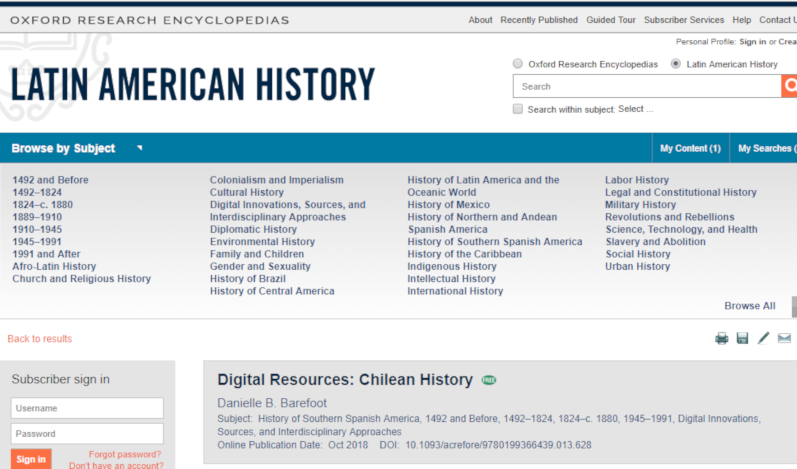This screenshot has height=469, width=797.
Task: Browse the 1910–1945 period
Action: [x=37, y=229]
